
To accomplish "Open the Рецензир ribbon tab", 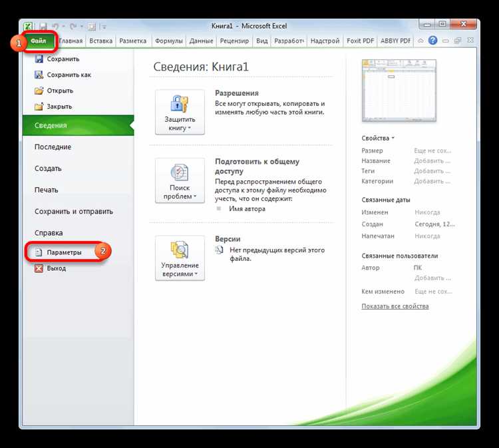I will tap(235, 41).
